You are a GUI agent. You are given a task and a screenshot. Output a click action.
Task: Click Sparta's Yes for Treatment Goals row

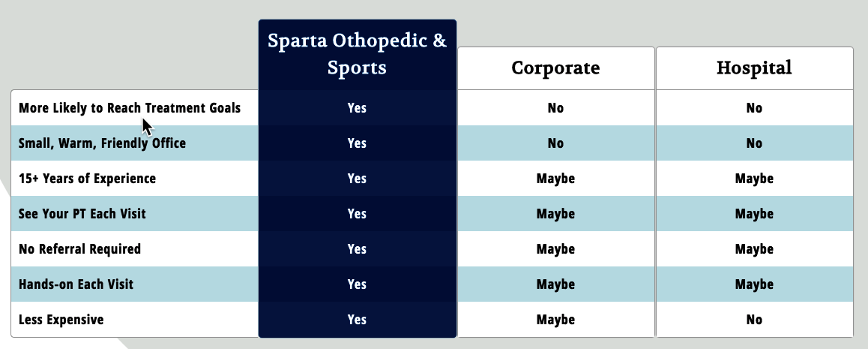(357, 108)
